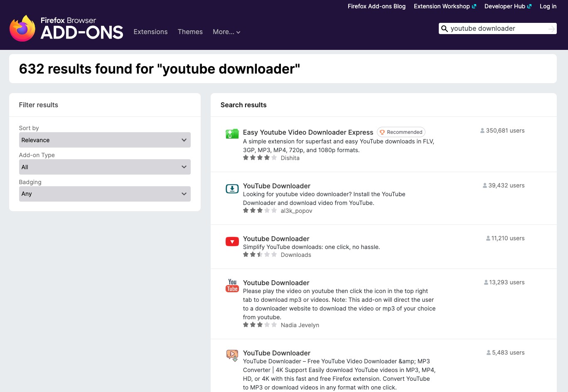Click the 632 results found heading

(x=160, y=69)
